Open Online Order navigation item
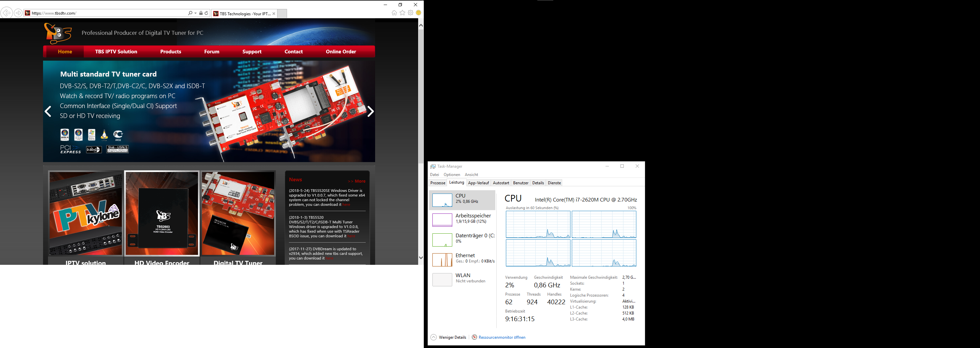The width and height of the screenshot is (980, 348). 341,51
